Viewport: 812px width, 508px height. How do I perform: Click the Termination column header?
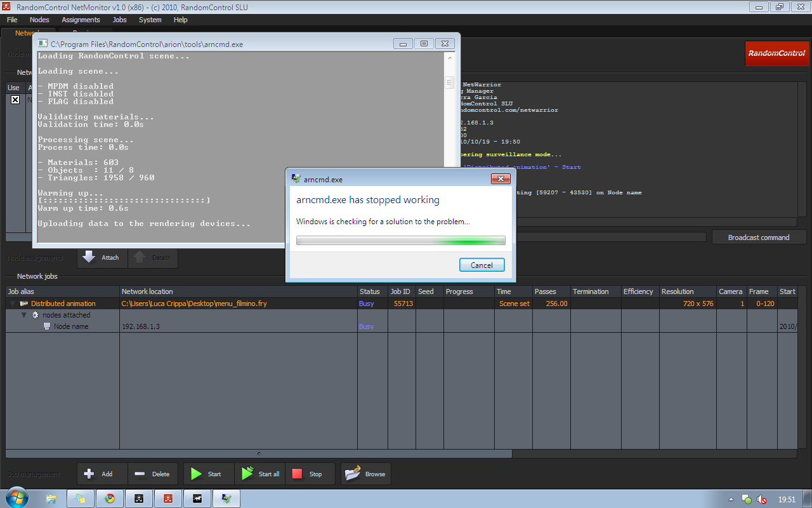point(596,291)
